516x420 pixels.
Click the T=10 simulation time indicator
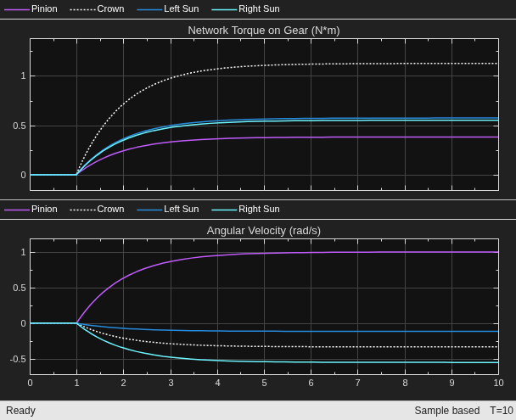tap(502, 411)
